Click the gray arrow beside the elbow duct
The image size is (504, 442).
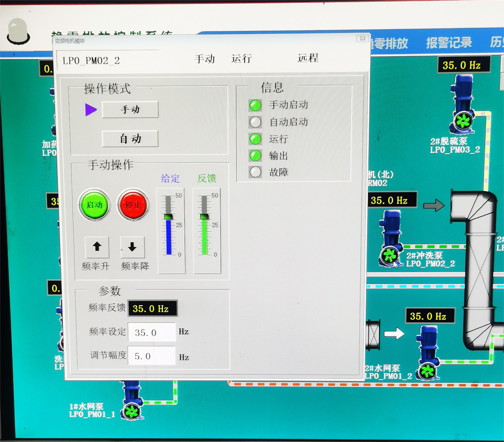tap(434, 205)
